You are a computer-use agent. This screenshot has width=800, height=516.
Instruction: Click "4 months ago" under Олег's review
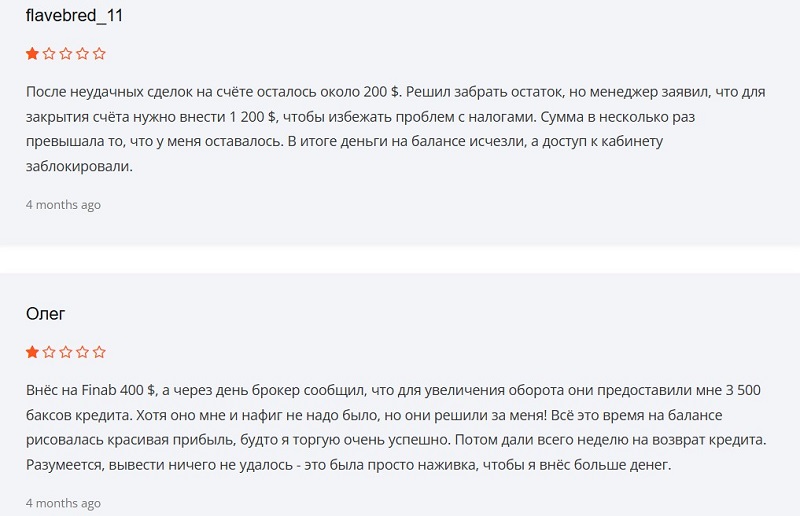(63, 503)
